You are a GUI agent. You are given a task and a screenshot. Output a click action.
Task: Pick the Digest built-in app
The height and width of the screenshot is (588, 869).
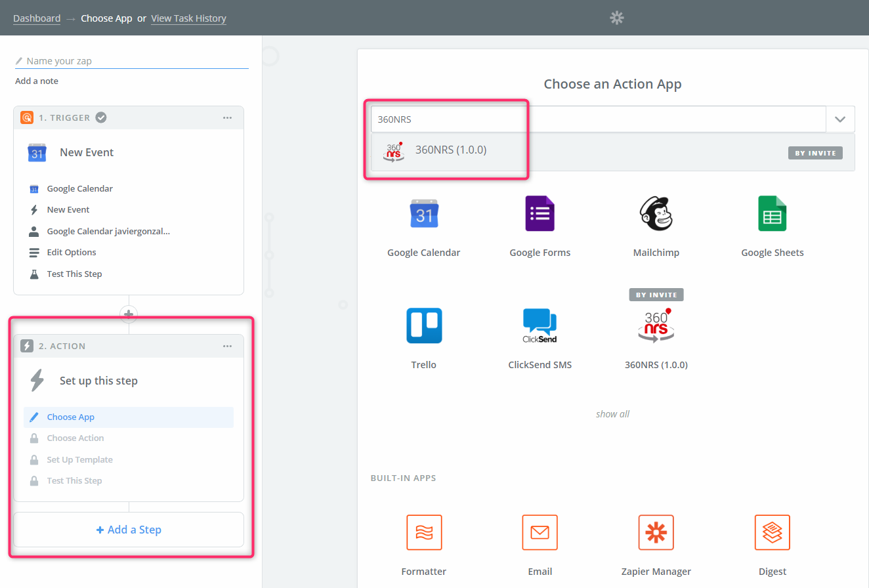point(772,532)
